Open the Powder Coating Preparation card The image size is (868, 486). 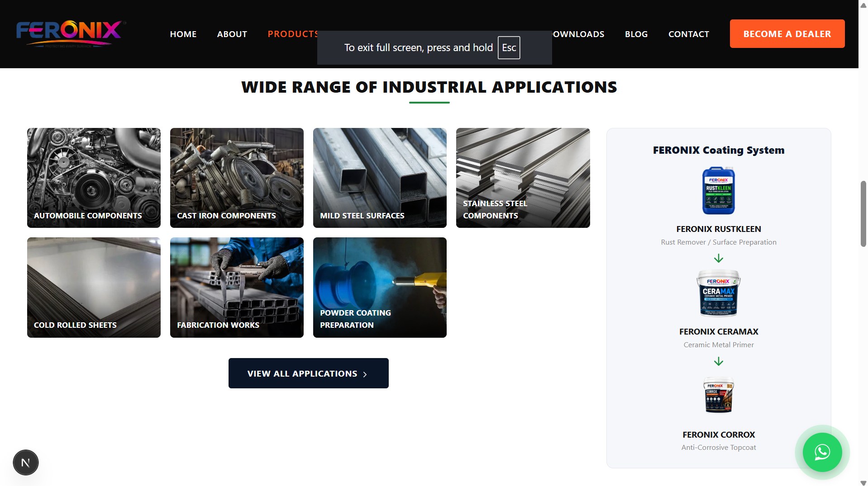[x=380, y=288]
